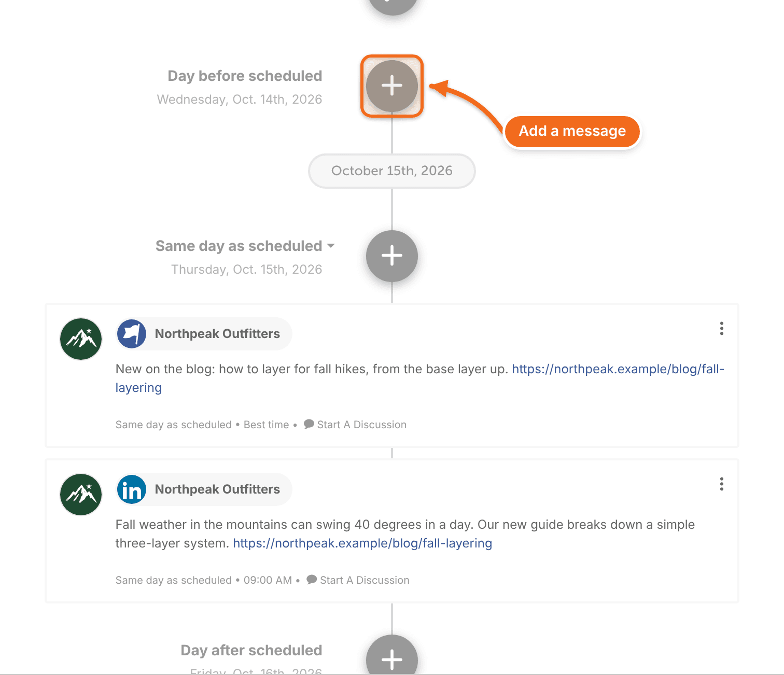
Task: Click Northpeak Outfitters name on Facebook post
Action: (217, 334)
